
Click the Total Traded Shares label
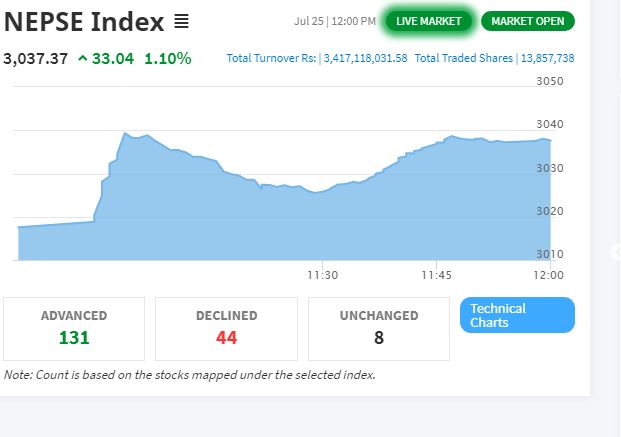pos(464,58)
